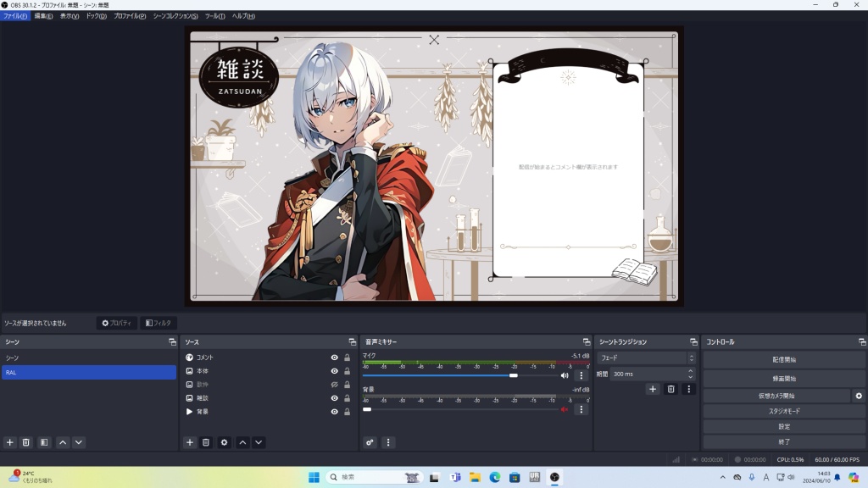
Task: Click 仮想カメラ開始 button
Action: [776, 396]
